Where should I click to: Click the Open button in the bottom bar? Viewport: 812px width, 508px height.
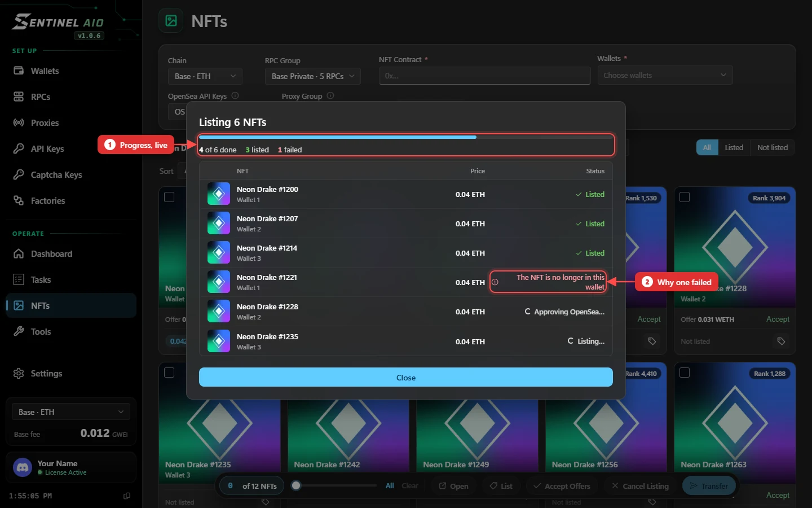454,486
